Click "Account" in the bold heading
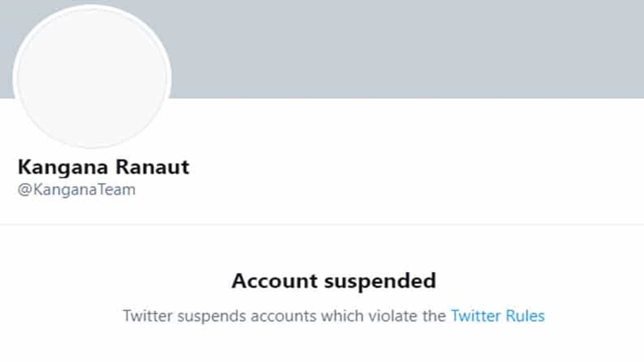This screenshot has height=362, width=644. point(274,281)
